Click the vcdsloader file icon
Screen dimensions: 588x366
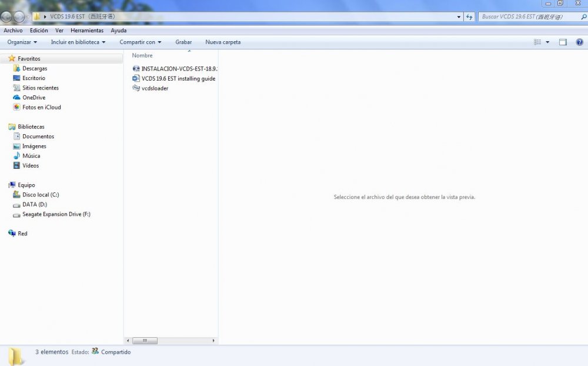[136, 88]
